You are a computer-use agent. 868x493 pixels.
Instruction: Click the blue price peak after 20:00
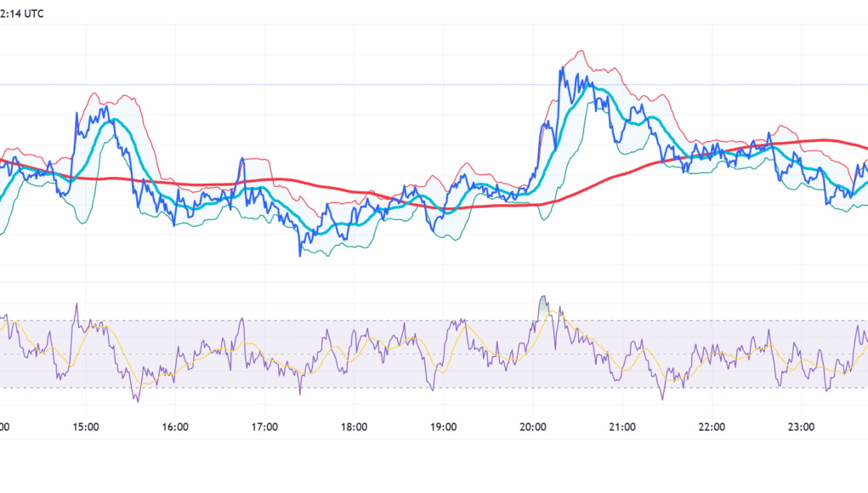(x=562, y=70)
